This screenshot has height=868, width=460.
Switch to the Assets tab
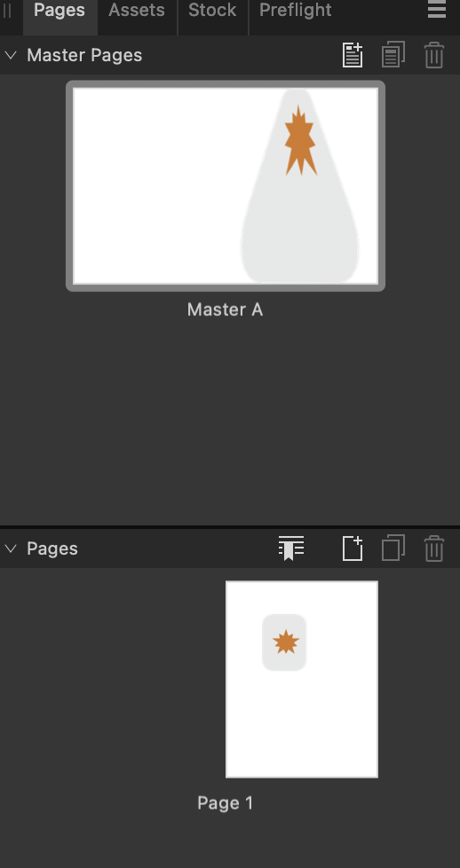coord(137,10)
